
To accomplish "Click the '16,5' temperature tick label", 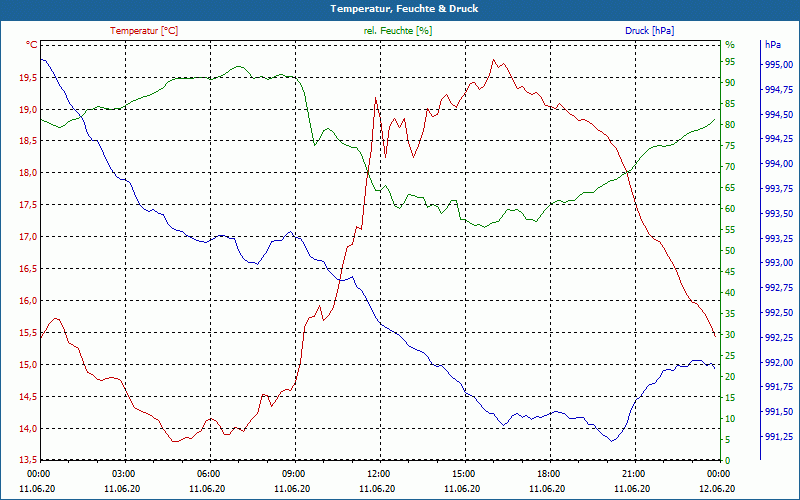I will [x=29, y=269].
